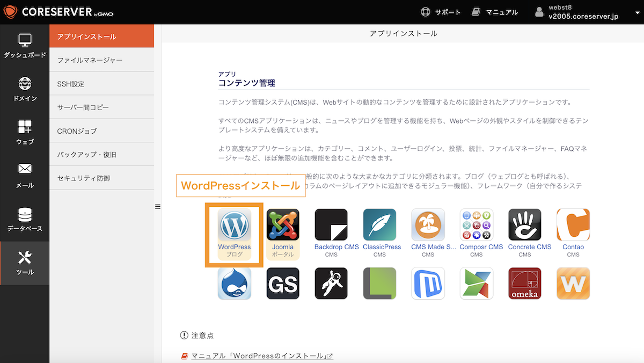Click the Concrete CMS hand icon
The height and width of the screenshot is (363, 644).
pos(525,225)
